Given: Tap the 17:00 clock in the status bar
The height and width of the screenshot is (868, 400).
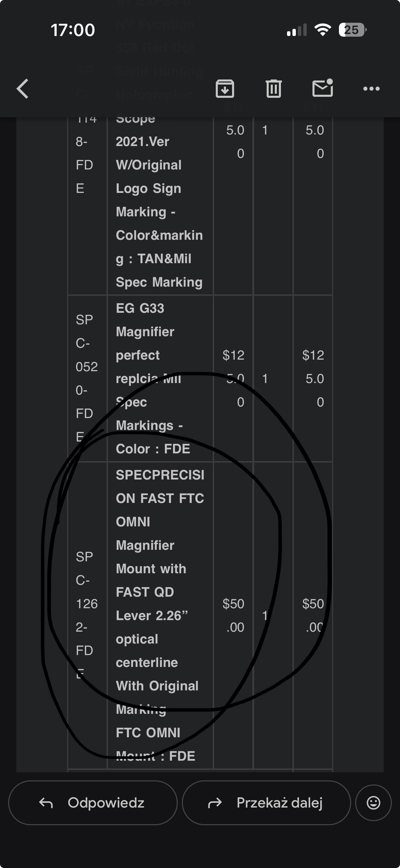Looking at the screenshot, I should [x=73, y=30].
